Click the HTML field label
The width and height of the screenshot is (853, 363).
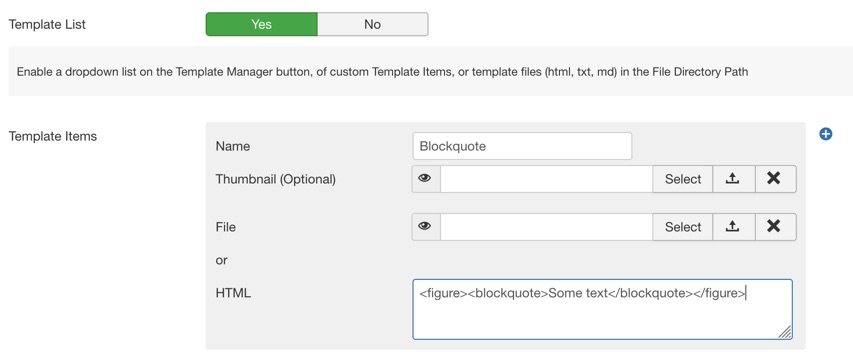coord(233,293)
